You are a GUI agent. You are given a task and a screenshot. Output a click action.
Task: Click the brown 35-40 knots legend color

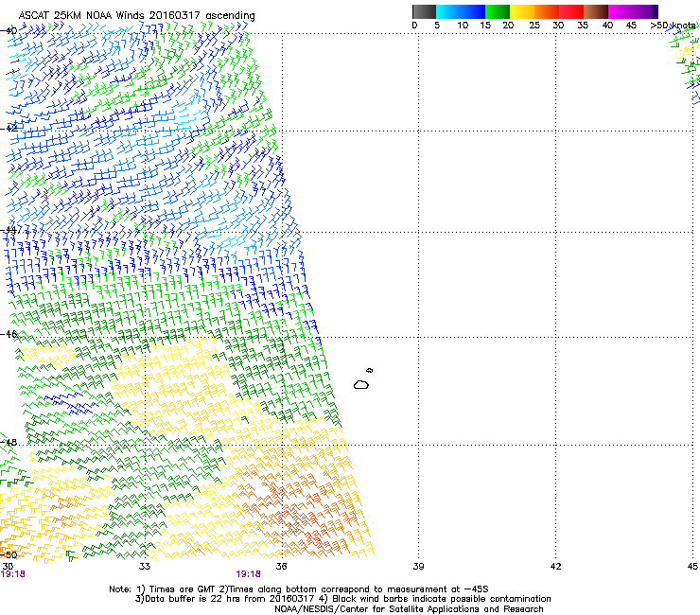point(596,11)
